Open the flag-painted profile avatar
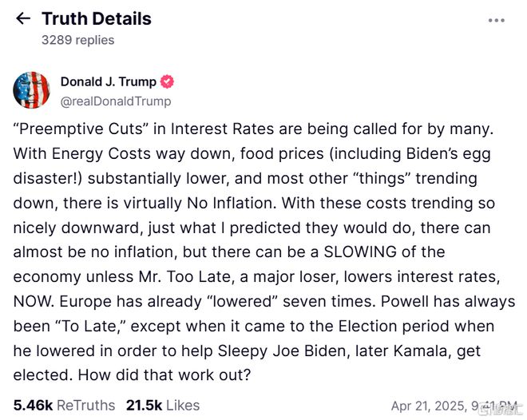The width and height of the screenshot is (527, 420). coord(32,90)
